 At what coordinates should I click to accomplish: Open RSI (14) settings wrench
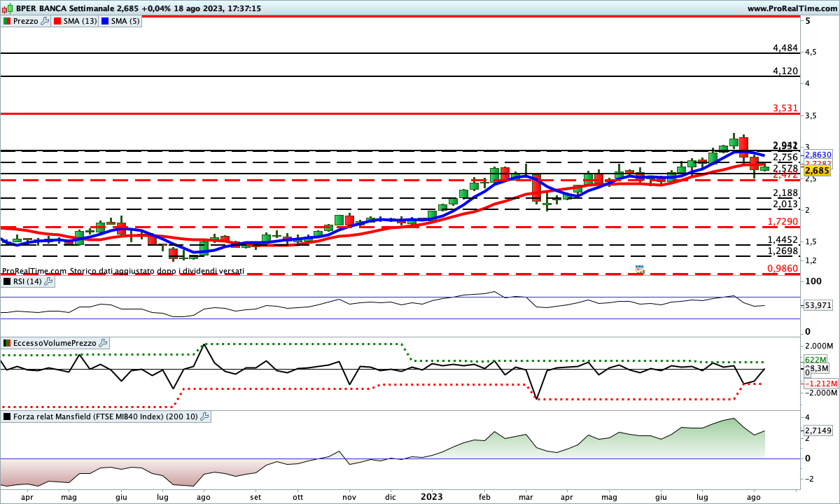49,281
